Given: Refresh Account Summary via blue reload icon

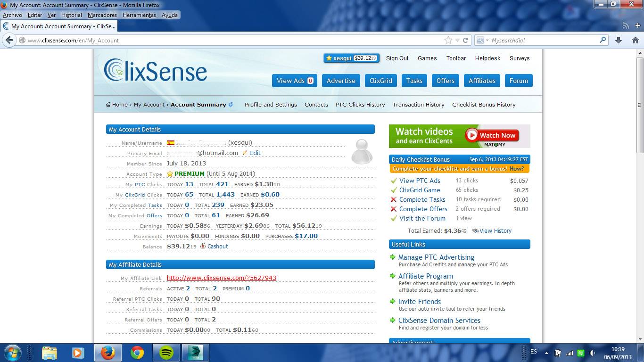Looking at the screenshot, I should [231, 105].
